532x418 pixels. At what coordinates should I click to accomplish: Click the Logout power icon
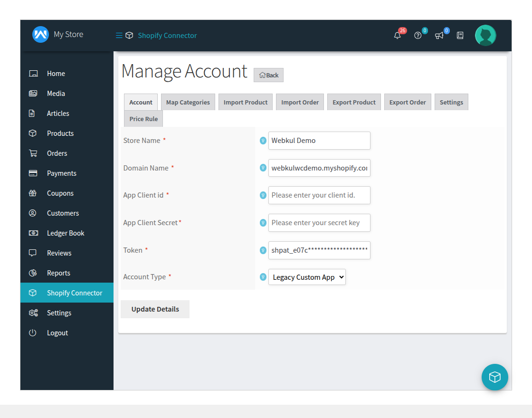pos(32,332)
